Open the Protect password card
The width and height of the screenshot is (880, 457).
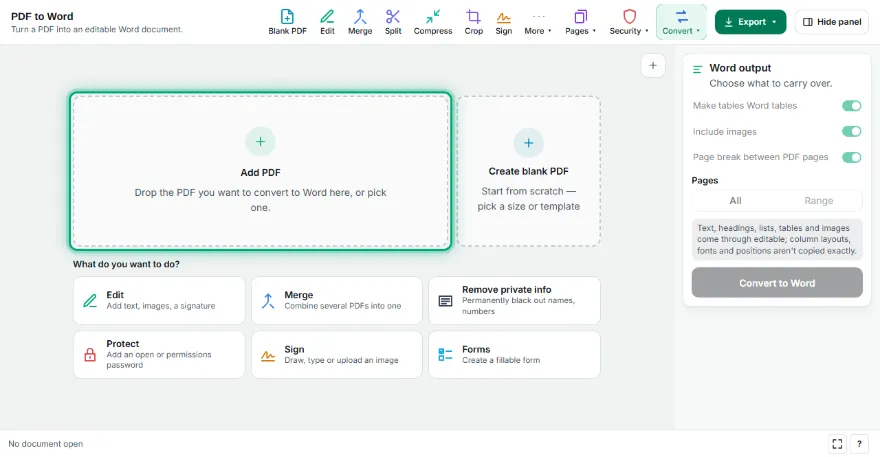click(159, 354)
